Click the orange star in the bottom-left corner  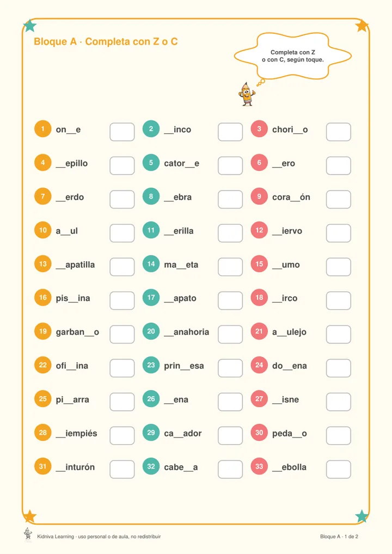[x=30, y=516]
